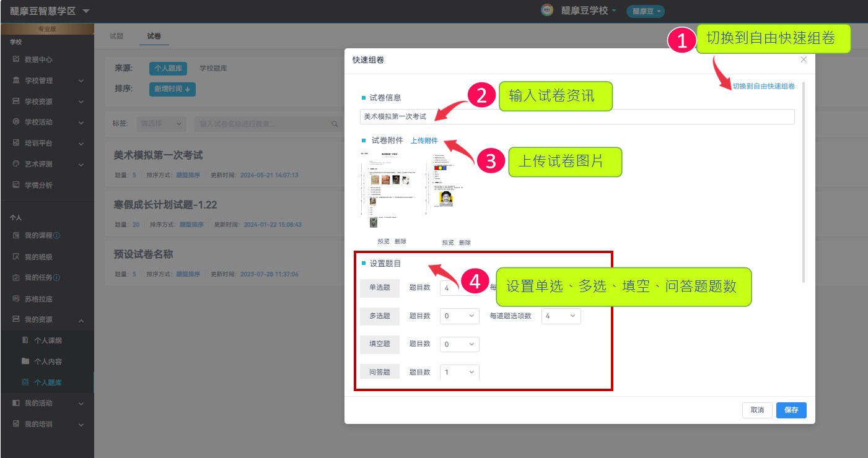Click the 试卷信息 name input field
868x458 pixels.
pos(576,116)
